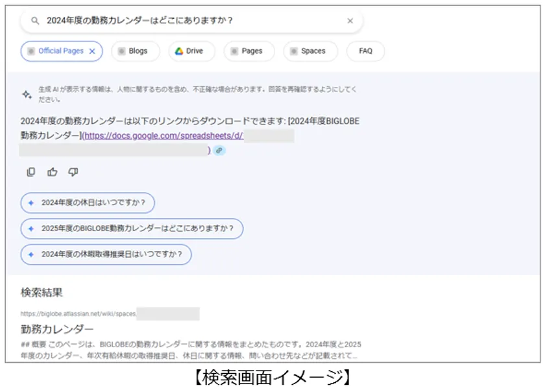This screenshot has height=392, width=545.
Task: Click the copy response icon
Action: pos(30,171)
